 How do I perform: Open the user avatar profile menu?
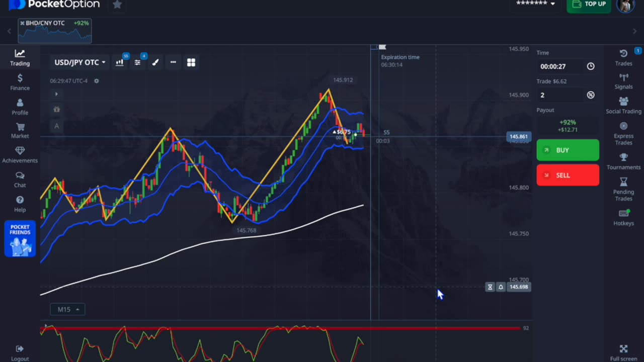[625, 5]
